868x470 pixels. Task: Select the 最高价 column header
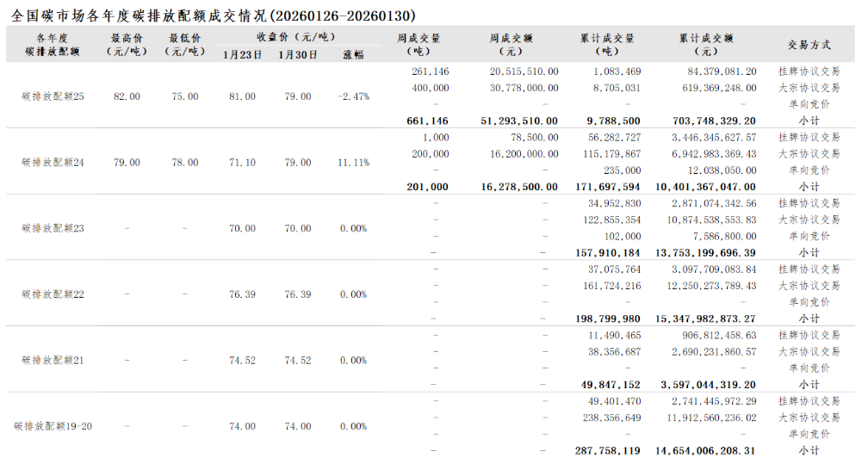pyautogui.click(x=127, y=45)
